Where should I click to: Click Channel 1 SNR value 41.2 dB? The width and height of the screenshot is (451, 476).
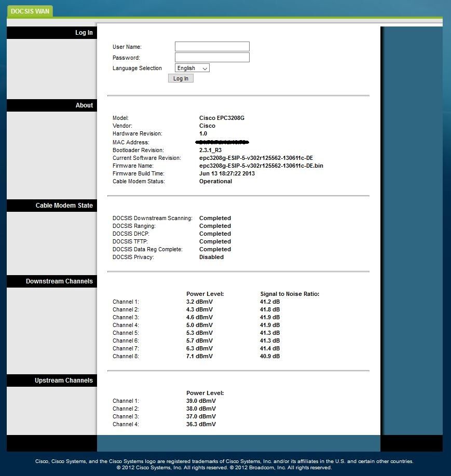tap(270, 302)
